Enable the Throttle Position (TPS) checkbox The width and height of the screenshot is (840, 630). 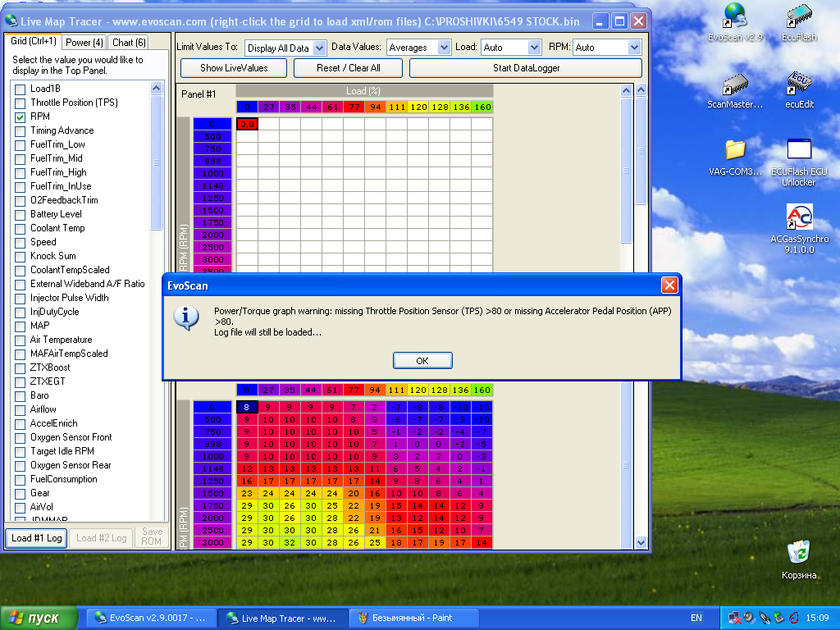21,103
